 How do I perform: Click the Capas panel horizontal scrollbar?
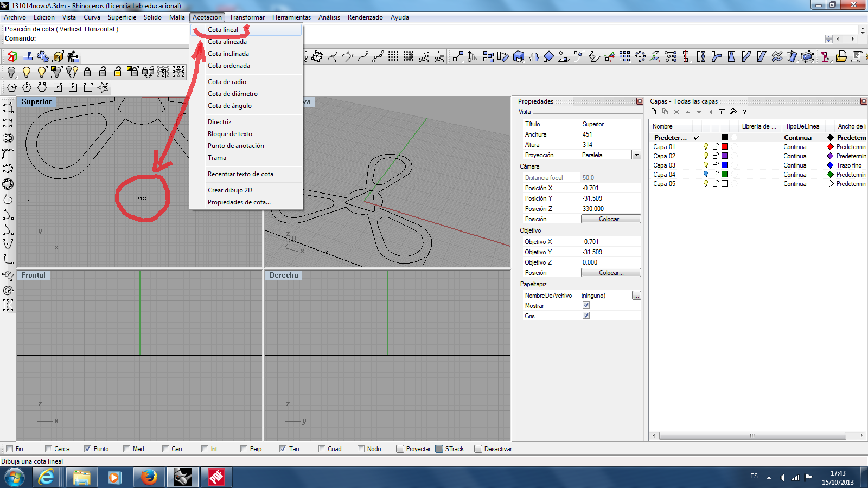click(752, 435)
